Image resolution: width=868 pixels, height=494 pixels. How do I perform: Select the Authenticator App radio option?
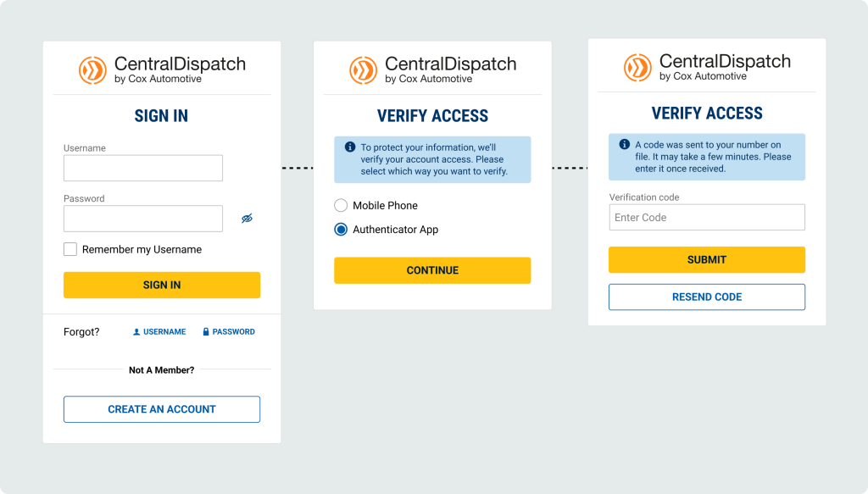pos(341,230)
